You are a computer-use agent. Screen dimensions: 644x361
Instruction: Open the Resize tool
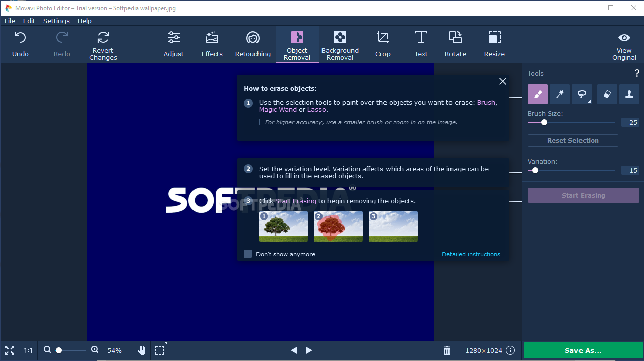coord(495,44)
